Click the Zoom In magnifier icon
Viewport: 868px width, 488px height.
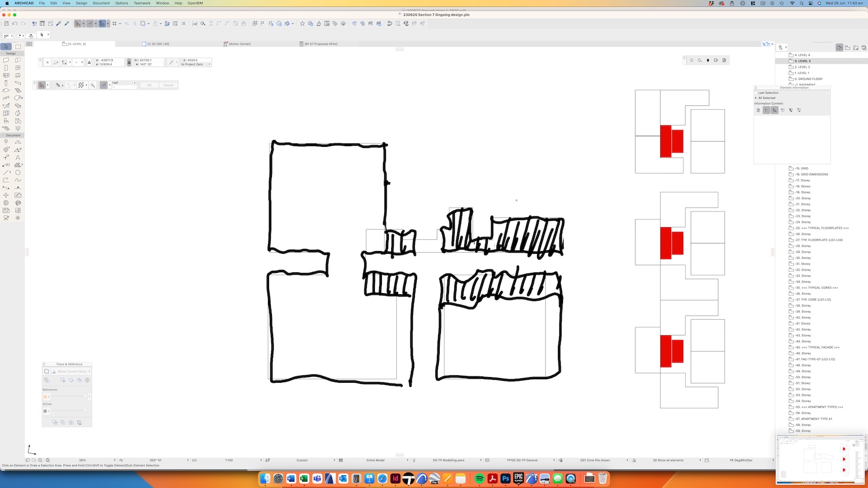point(41,460)
